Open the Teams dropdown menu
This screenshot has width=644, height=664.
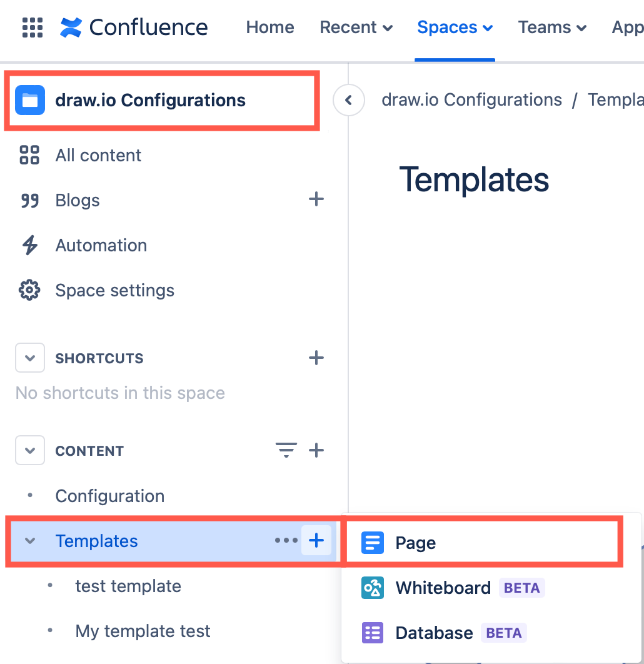pos(552,27)
